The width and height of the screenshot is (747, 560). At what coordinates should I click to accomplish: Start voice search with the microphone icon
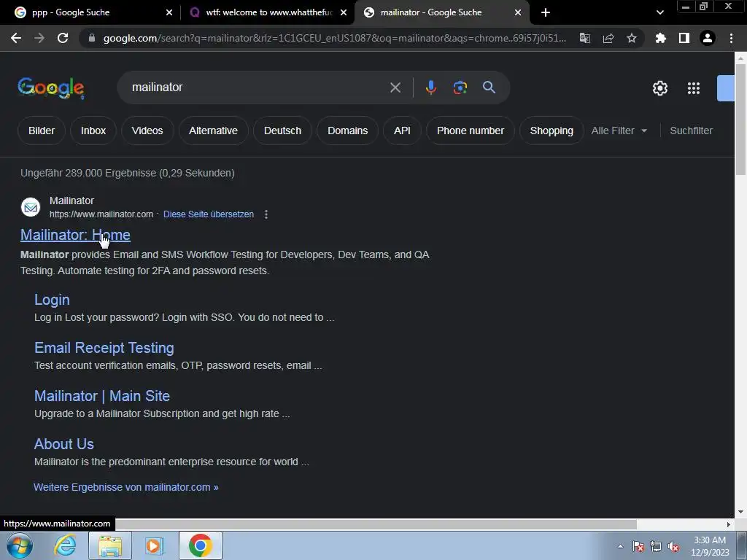pos(431,87)
